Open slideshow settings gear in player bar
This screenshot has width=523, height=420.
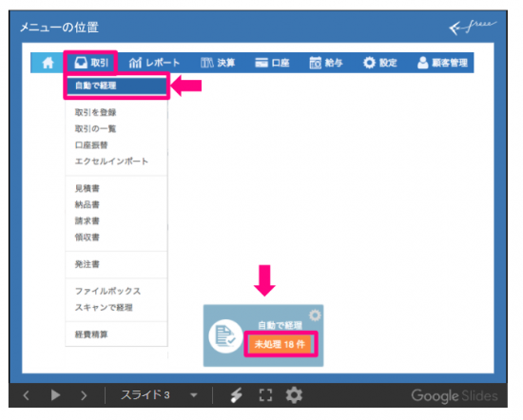pos(294,395)
